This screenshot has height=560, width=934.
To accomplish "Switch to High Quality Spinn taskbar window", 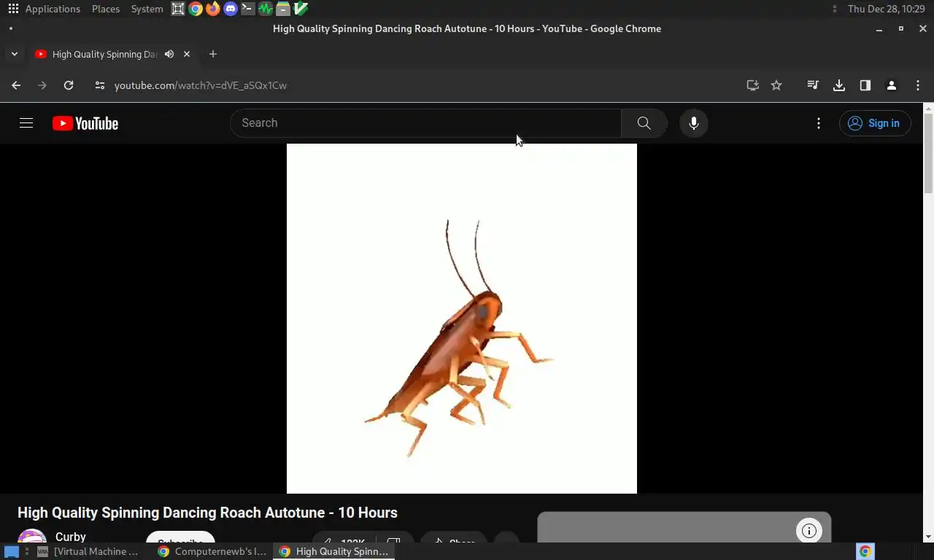I will 334,551.
